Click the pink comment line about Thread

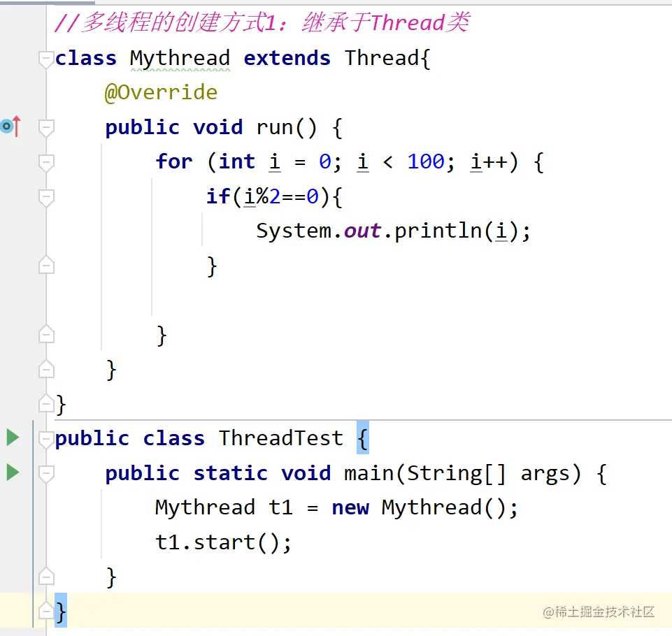tap(262, 22)
